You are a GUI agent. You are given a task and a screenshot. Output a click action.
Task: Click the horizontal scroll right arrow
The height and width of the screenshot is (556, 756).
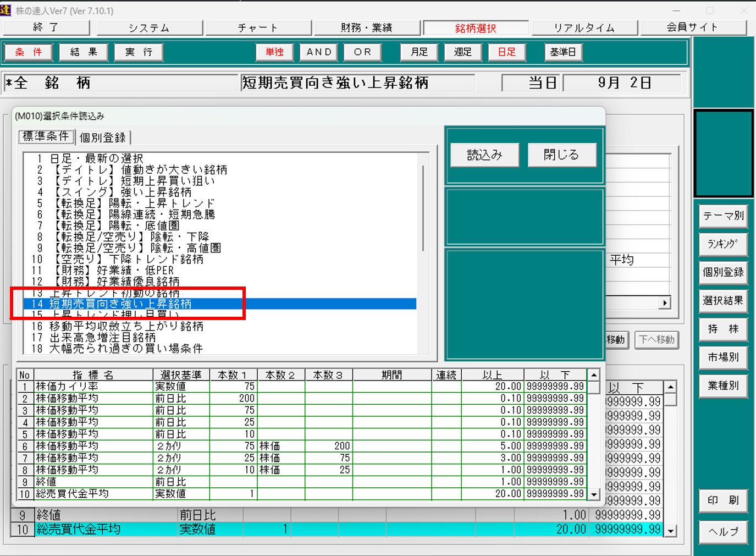(665, 302)
